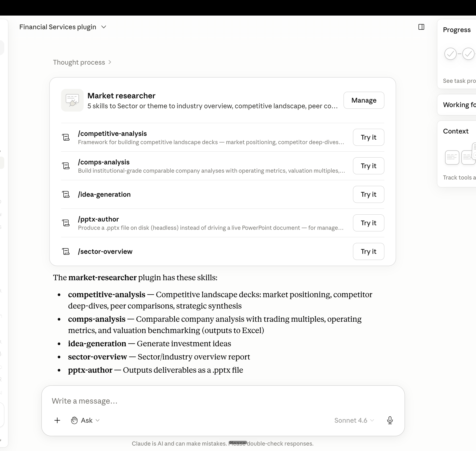
Task: Click the 'Track tools' text in Context
Action: [x=459, y=177]
